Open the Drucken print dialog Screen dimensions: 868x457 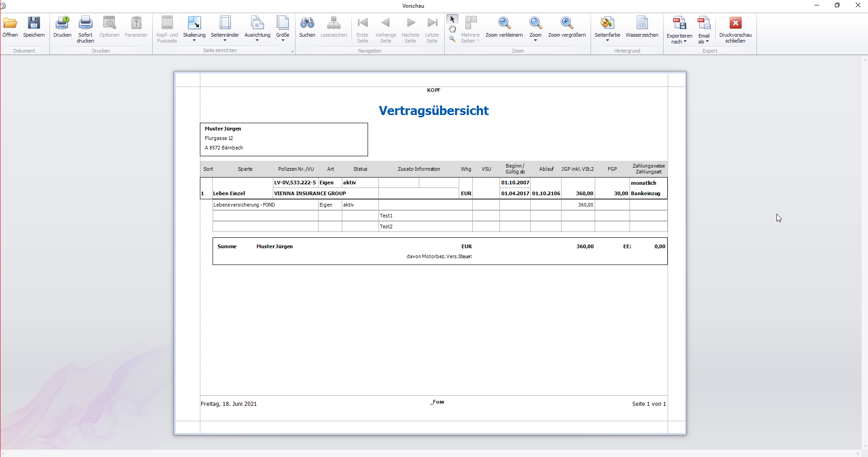click(62, 27)
